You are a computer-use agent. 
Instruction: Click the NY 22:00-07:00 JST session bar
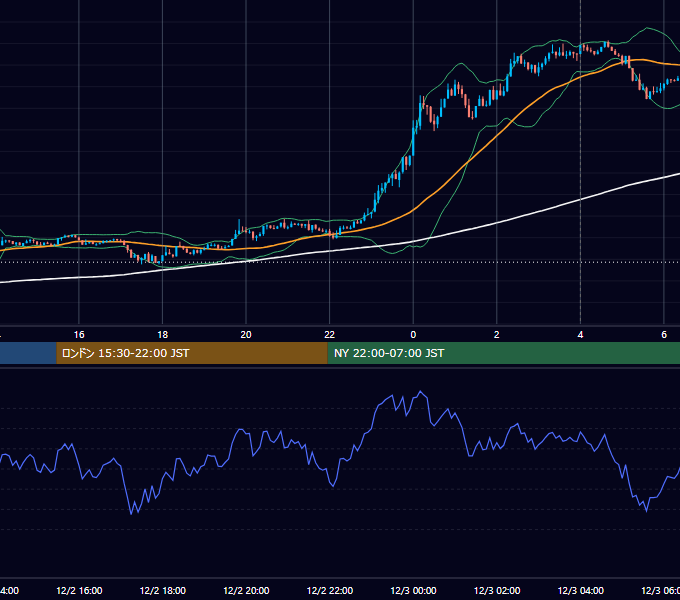(x=503, y=353)
